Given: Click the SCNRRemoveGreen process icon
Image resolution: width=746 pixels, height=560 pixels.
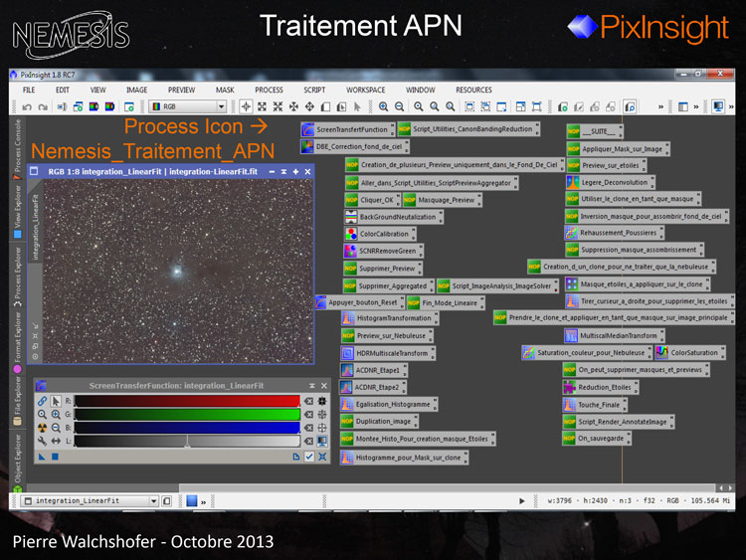Looking at the screenshot, I should pyautogui.click(x=383, y=251).
